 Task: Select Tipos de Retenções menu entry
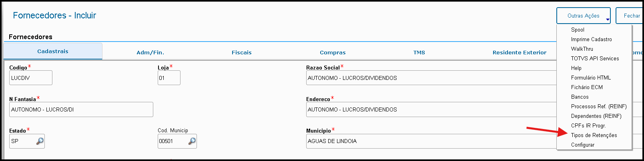click(594, 135)
